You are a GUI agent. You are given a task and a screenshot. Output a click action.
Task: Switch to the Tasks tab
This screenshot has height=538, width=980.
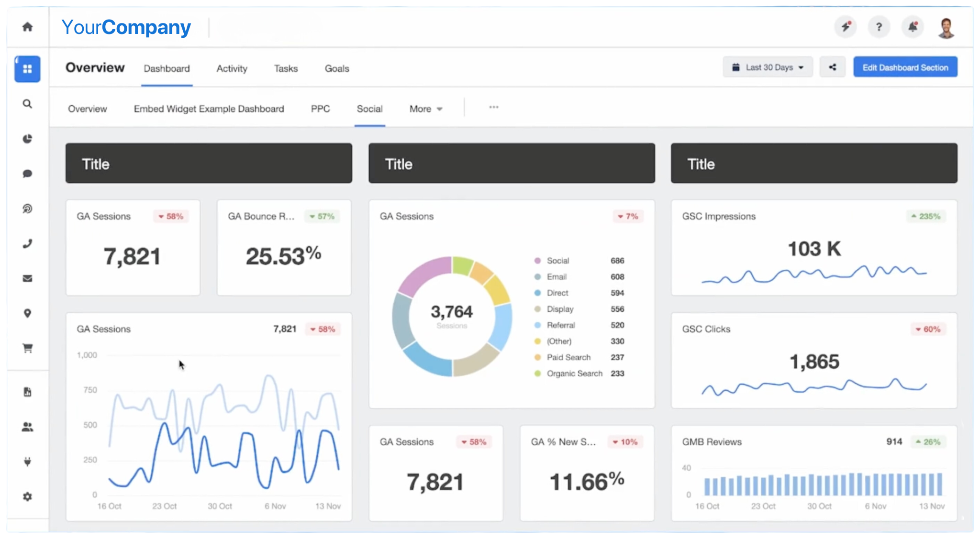[286, 69]
